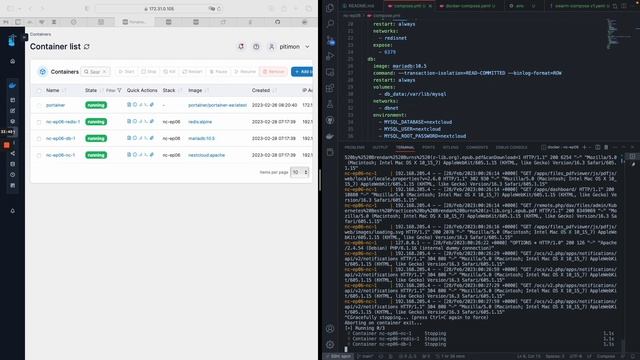The width and height of the screenshot is (640, 360).
Task: Collapse the Portainer sidebar toggle
Action: click(x=25, y=37)
